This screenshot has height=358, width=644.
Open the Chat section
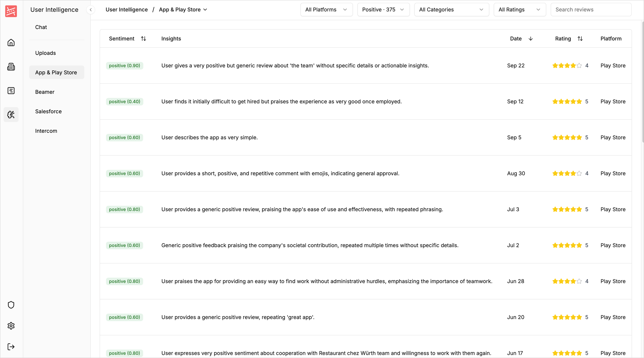41,27
